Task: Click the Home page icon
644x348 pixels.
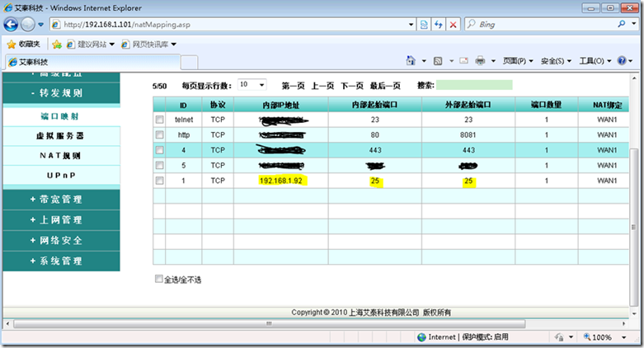Action: tap(411, 61)
